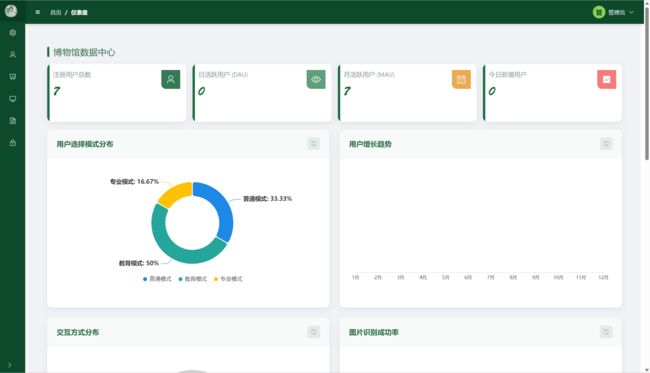Click eye icon on 日活跃用户 (DAU) card
Screen dimensions: 650x373
coord(316,79)
